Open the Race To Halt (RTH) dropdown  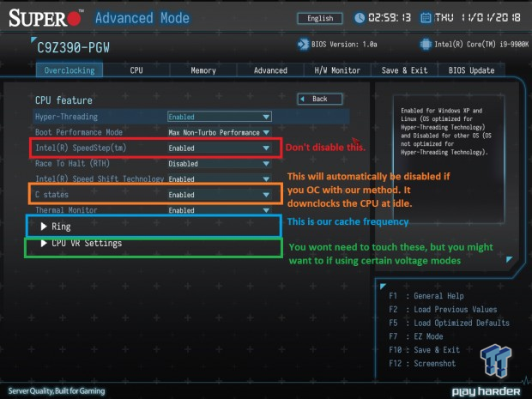(220, 164)
